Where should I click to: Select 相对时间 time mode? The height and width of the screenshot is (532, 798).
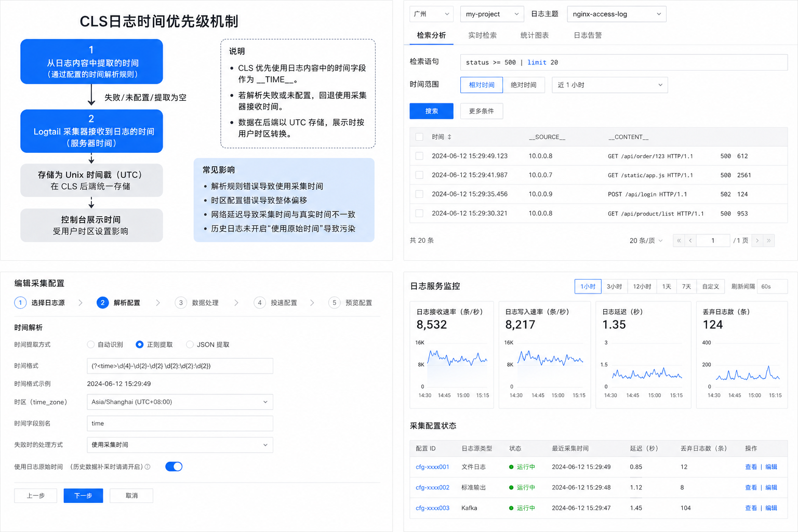[482, 85]
